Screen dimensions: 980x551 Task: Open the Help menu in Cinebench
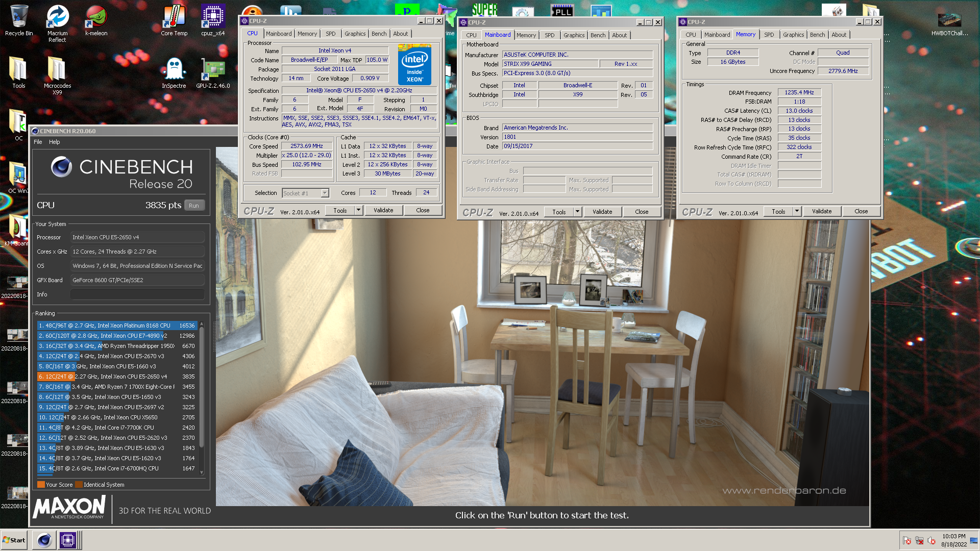pyautogui.click(x=54, y=142)
